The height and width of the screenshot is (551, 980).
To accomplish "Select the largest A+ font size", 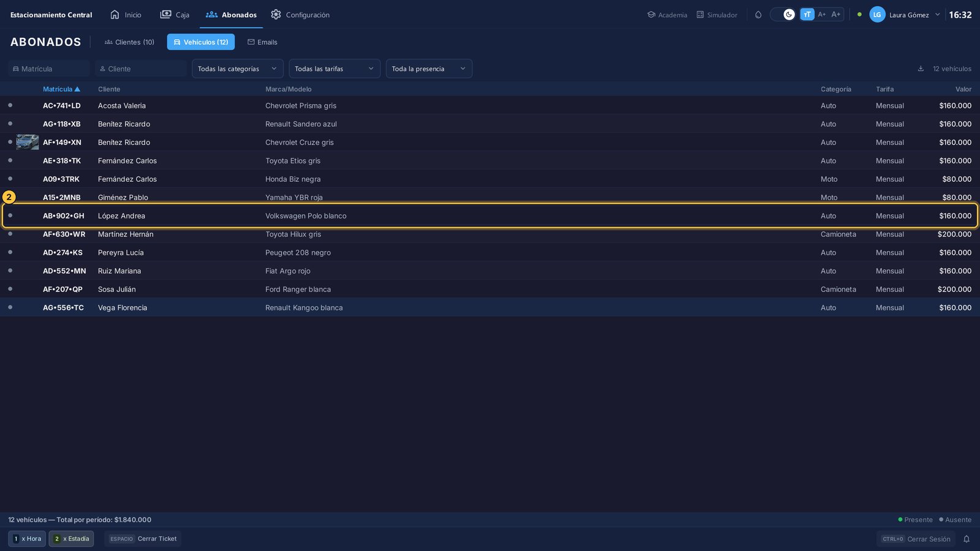I will pyautogui.click(x=836, y=14).
